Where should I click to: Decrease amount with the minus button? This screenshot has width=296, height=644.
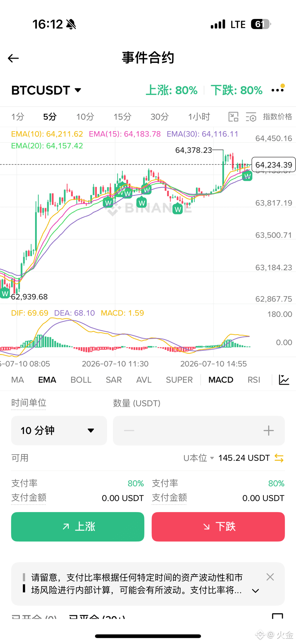tap(129, 431)
